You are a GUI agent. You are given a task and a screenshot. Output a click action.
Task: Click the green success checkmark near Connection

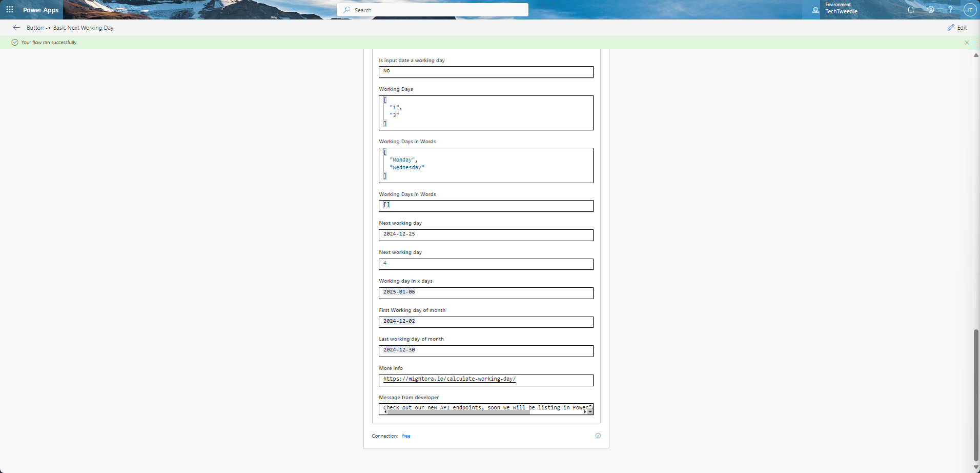click(598, 436)
